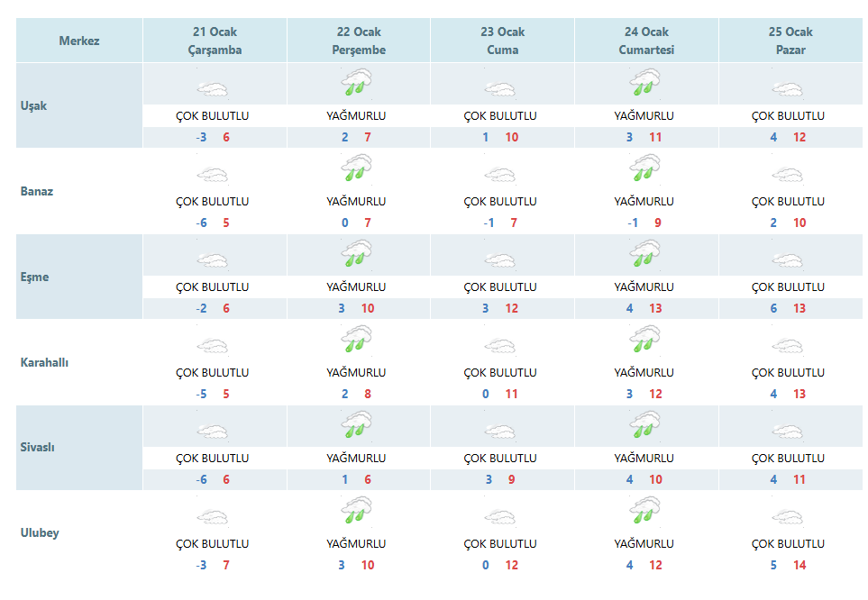Open the Ulubey district label

[40, 533]
